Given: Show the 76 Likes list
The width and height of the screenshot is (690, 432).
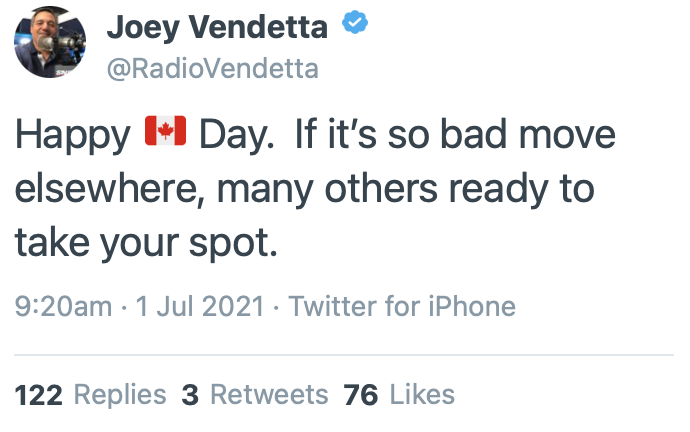Looking at the screenshot, I should pyautogui.click(x=399, y=394).
